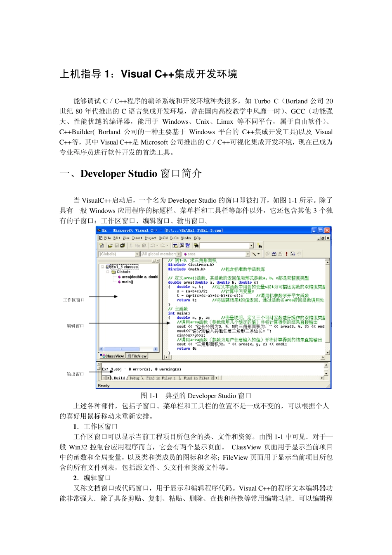
Task: Open the Build menu
Action: tap(163, 238)
